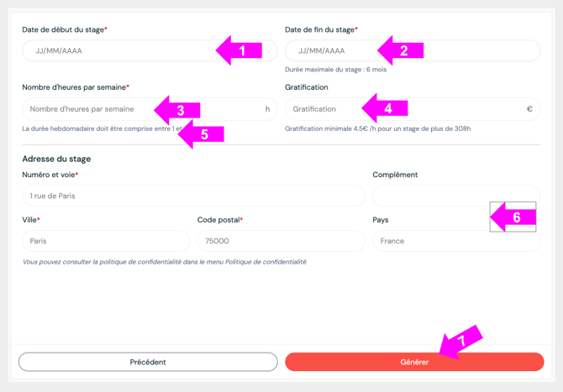Click the "h" unit in the hours field
Viewport: 563px width, 392px height.
click(x=267, y=109)
